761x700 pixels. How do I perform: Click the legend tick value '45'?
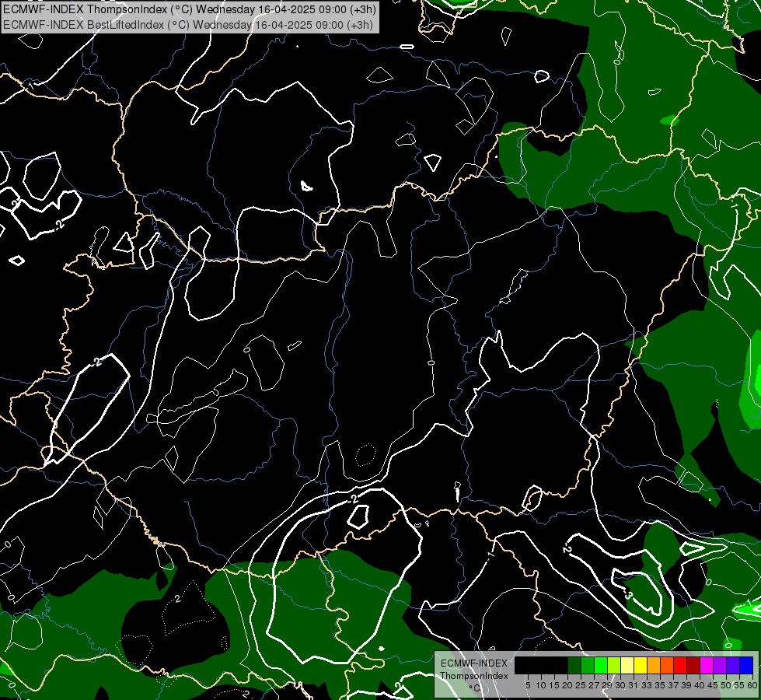[x=713, y=685]
